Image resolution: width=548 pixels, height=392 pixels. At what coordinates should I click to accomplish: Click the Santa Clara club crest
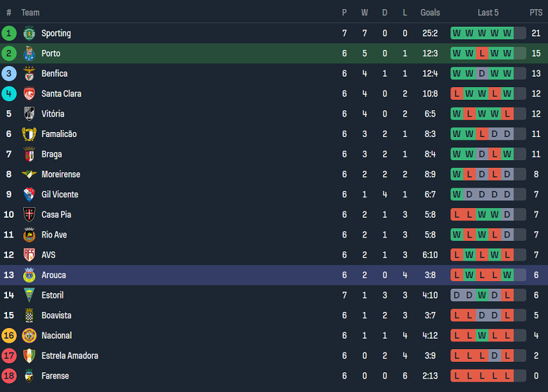click(29, 93)
